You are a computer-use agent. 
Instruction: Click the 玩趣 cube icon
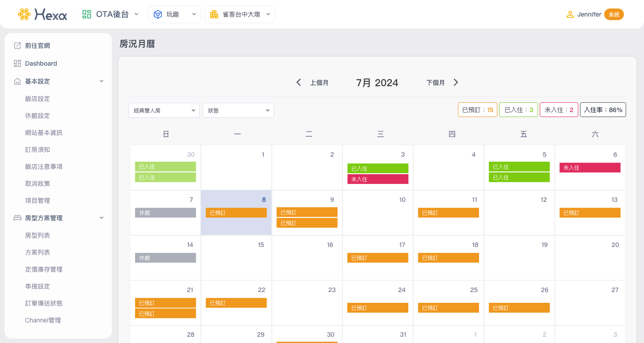tap(157, 14)
